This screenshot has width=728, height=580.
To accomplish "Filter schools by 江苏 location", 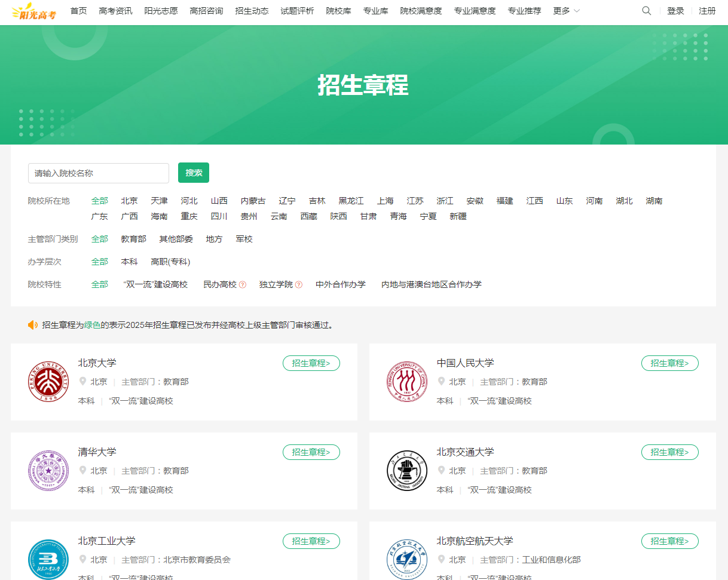I will pyautogui.click(x=415, y=201).
